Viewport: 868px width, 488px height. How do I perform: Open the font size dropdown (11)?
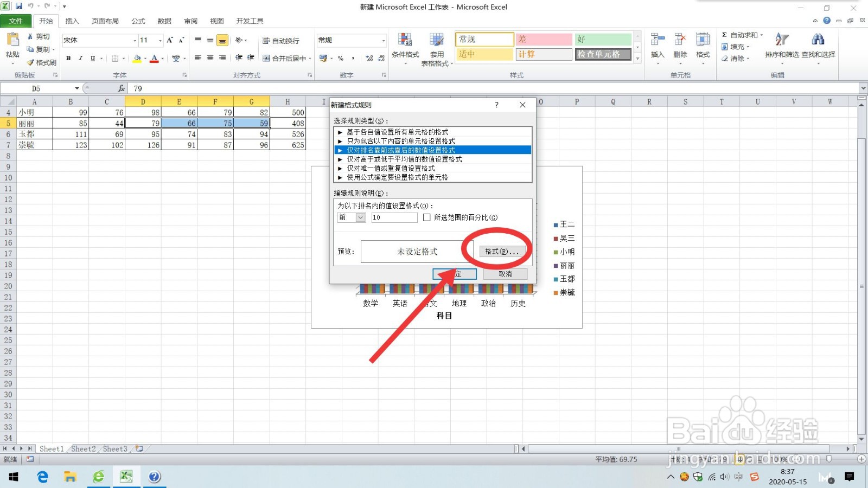tap(160, 40)
